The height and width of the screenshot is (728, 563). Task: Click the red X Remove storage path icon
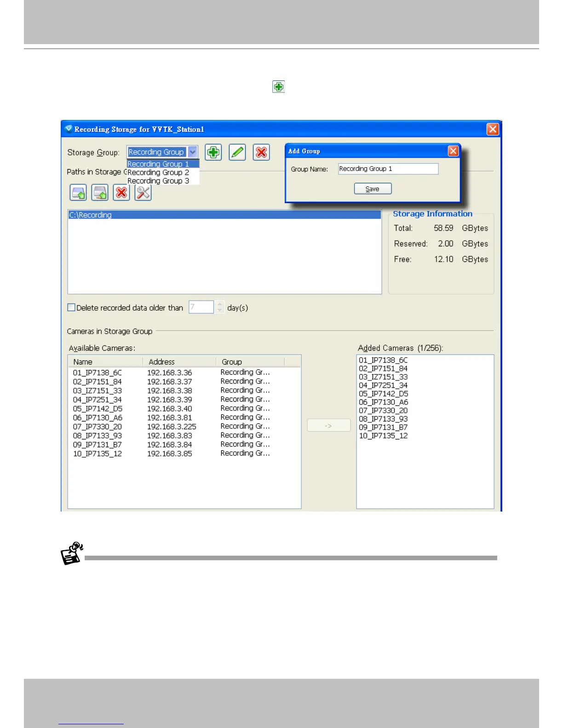click(121, 193)
